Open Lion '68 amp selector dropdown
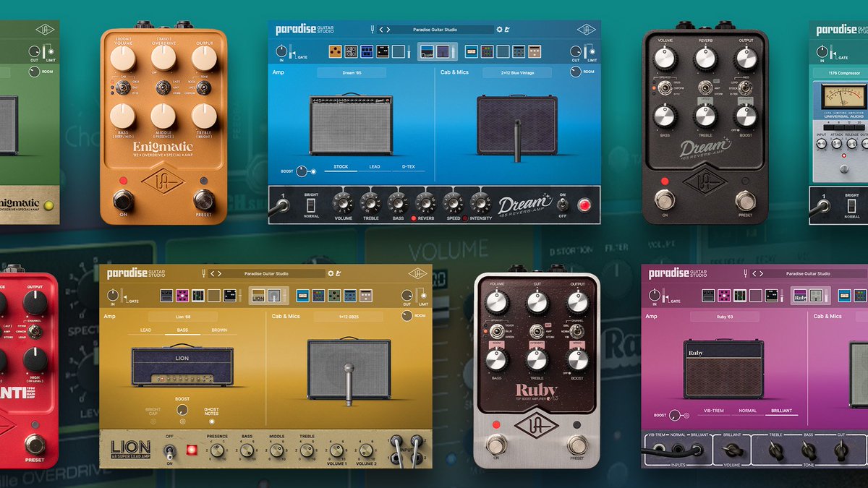The width and height of the screenshot is (868, 488). (x=182, y=317)
